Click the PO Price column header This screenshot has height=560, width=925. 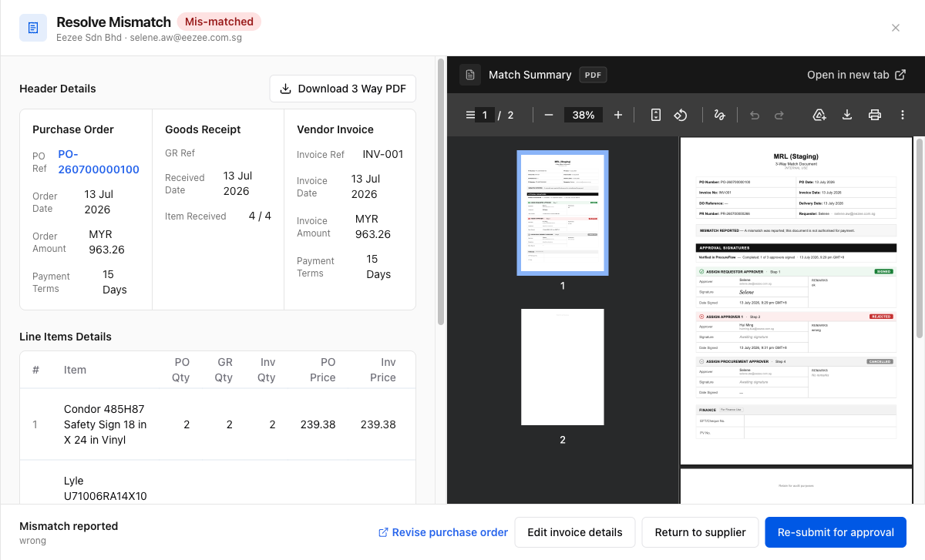tap(323, 370)
